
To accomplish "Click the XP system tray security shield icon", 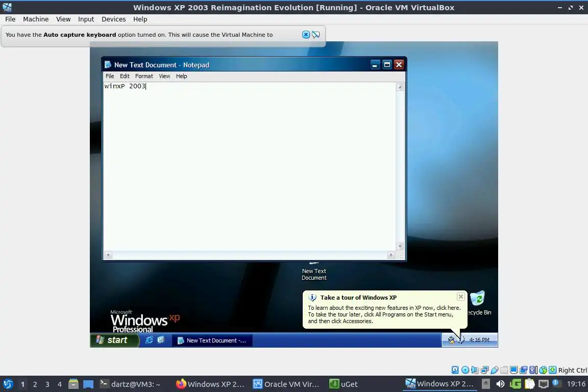I will click(x=451, y=340).
